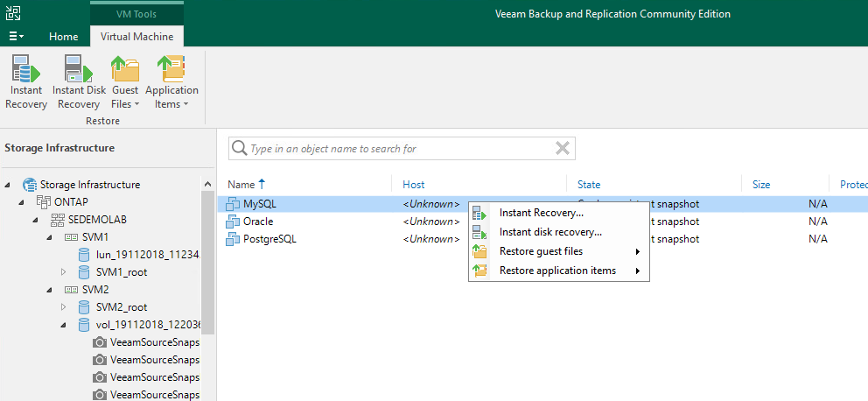Click the MySQL VM icon
868x401 pixels.
coord(233,204)
